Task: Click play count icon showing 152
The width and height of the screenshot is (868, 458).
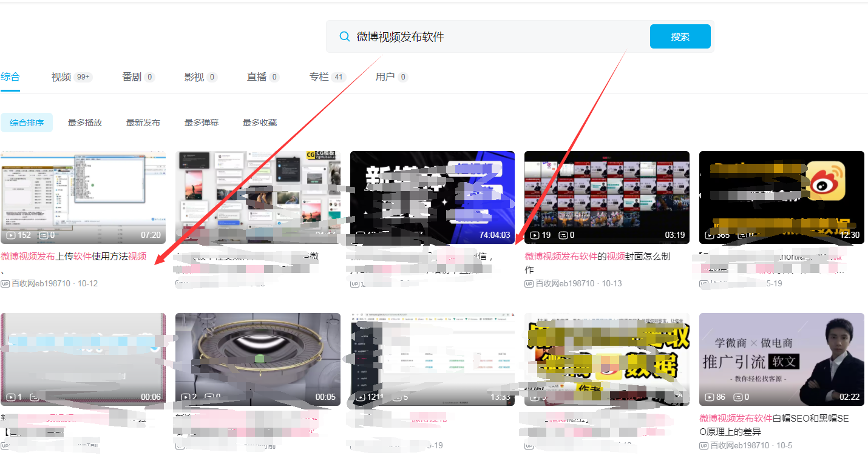Action: [11, 235]
